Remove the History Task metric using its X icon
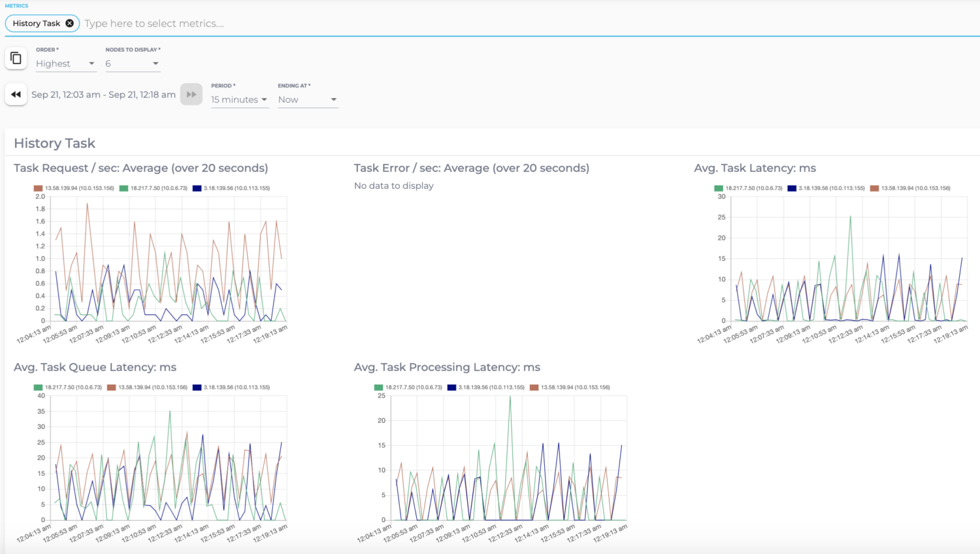 (69, 23)
